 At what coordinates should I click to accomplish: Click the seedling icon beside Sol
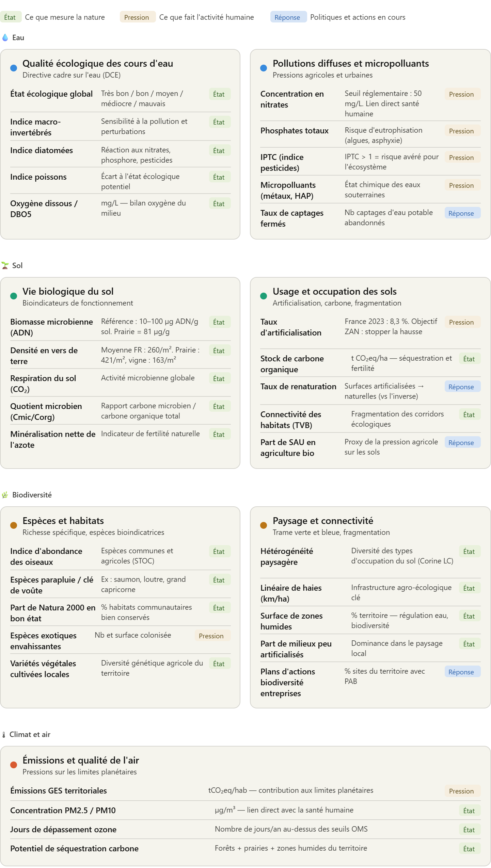(5, 265)
